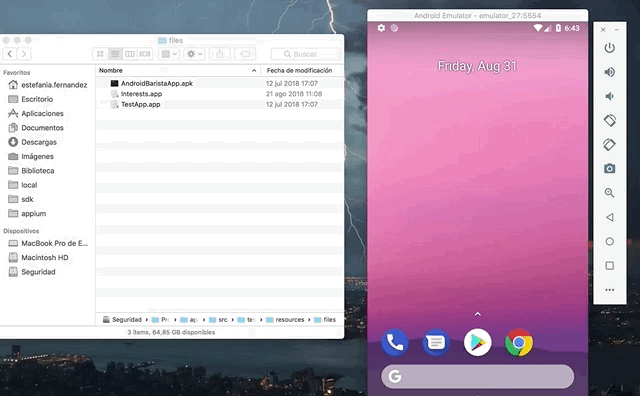
Task: Switch Finder to column view
Action: coord(130,54)
